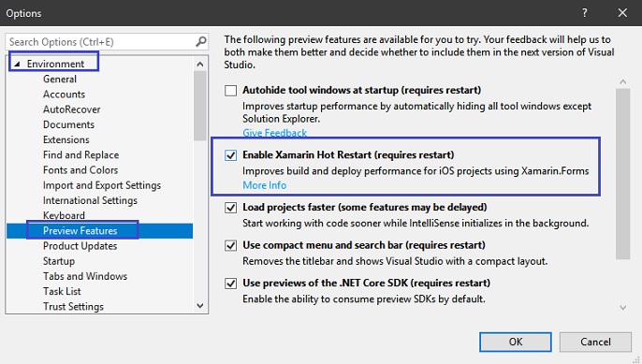Select Fonts and Colors in tree
The width and height of the screenshot is (642, 364).
[x=80, y=170]
